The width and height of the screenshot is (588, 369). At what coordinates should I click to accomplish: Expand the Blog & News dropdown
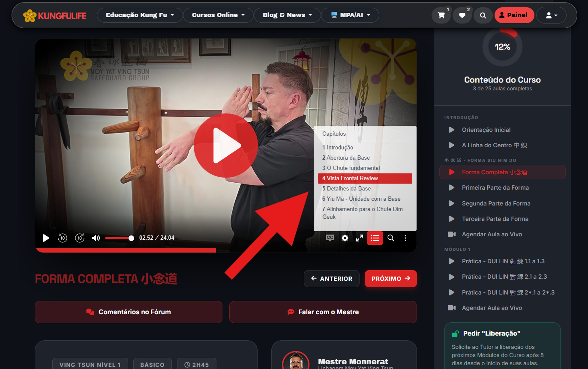[287, 15]
